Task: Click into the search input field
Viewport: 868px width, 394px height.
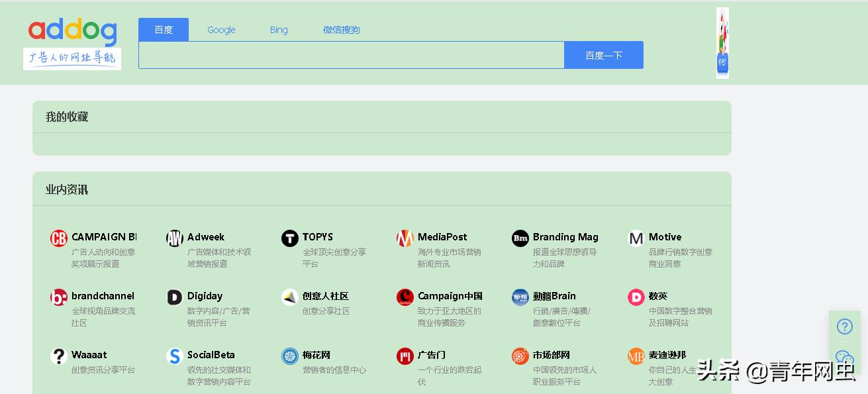Action: (x=351, y=56)
